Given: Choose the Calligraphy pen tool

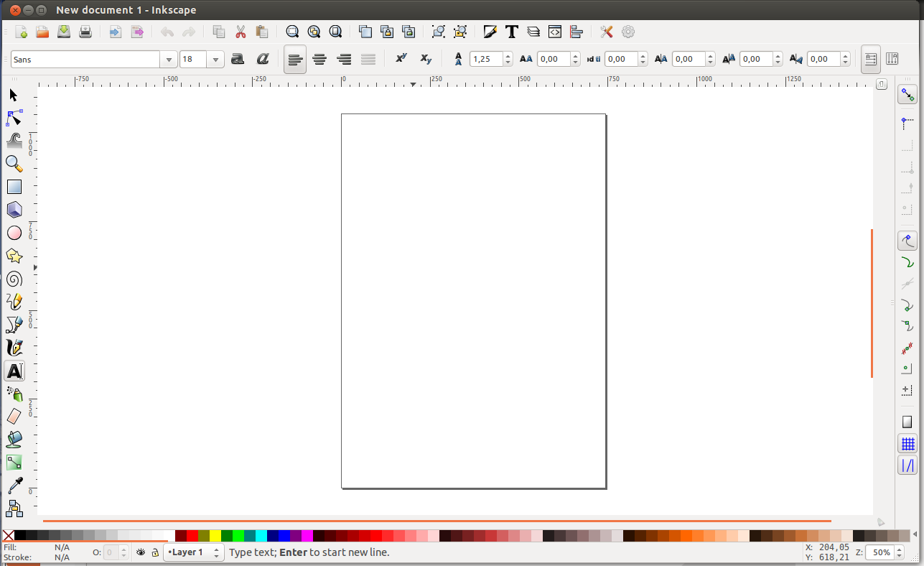Looking at the screenshot, I should pos(14,348).
